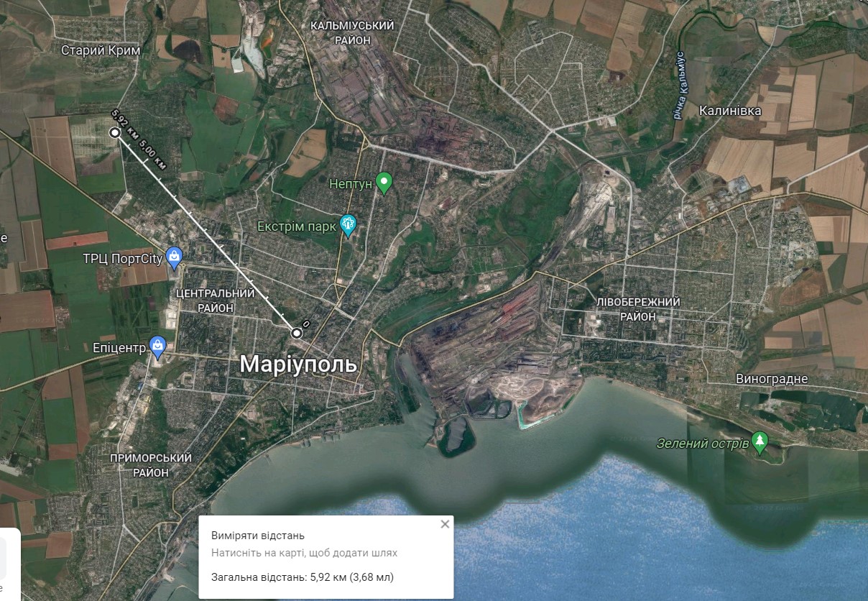Click the measurement start point near Маріуполь
Viewport: 868px width, 601px height.
click(296, 333)
